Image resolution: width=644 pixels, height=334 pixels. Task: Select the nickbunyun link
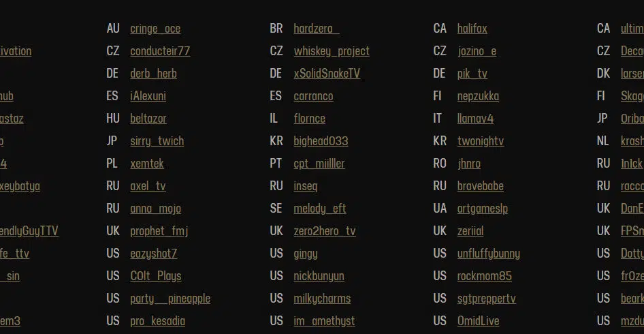coord(319,276)
